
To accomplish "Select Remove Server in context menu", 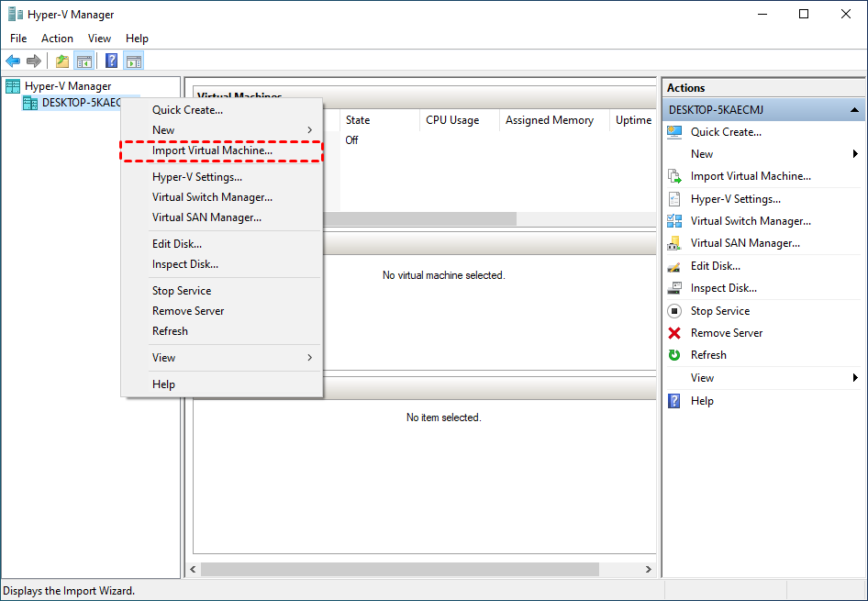I will [x=221, y=311].
